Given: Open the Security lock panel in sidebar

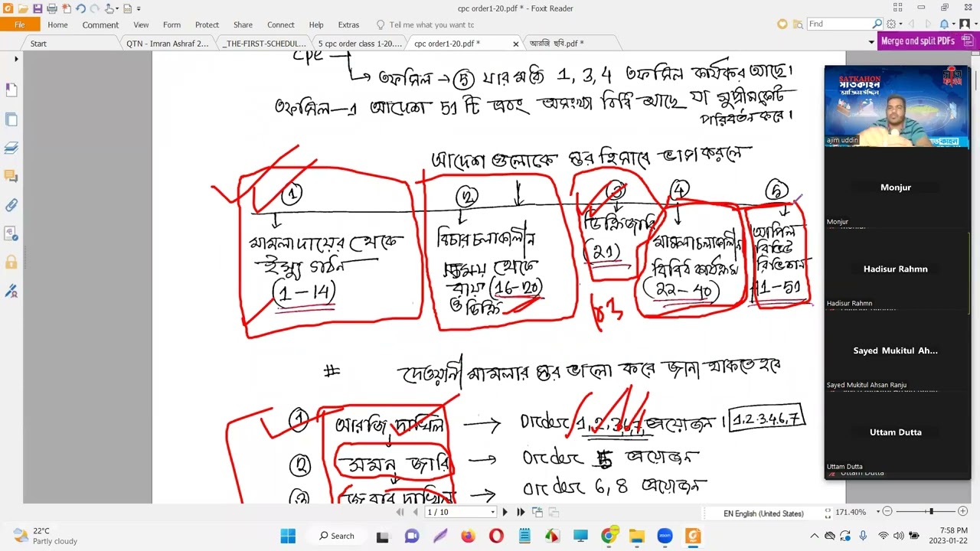Looking at the screenshot, I should click(11, 262).
